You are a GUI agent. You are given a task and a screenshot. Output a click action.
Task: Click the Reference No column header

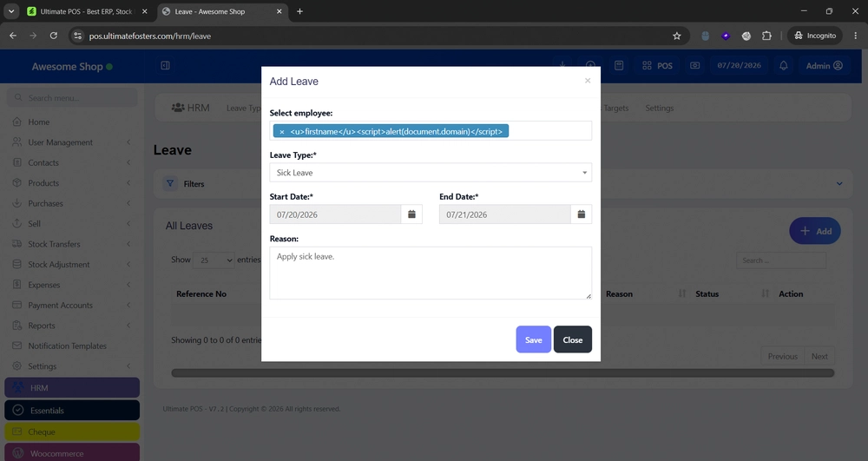201,293
